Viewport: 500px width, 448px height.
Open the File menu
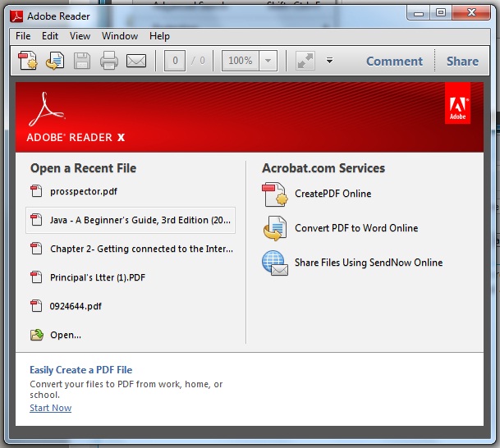(x=23, y=36)
